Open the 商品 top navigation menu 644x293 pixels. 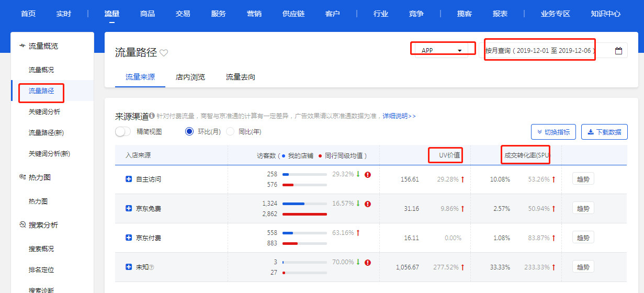click(x=148, y=14)
